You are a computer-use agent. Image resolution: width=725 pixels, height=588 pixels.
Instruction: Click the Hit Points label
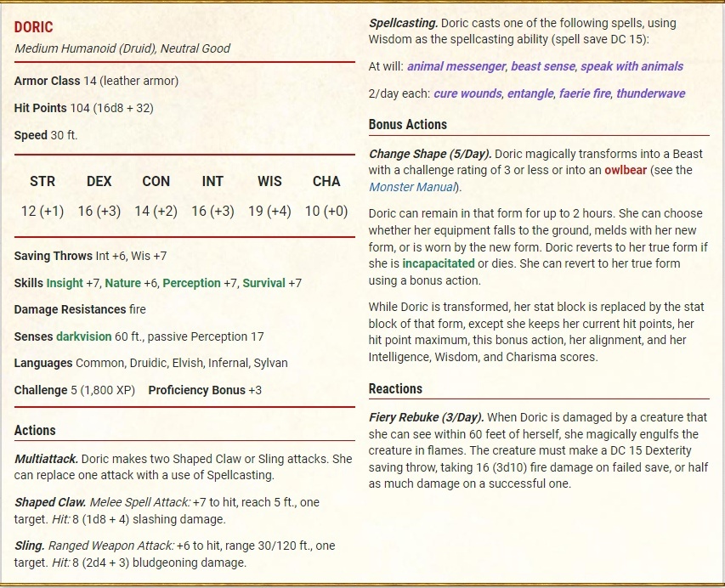[x=40, y=108]
